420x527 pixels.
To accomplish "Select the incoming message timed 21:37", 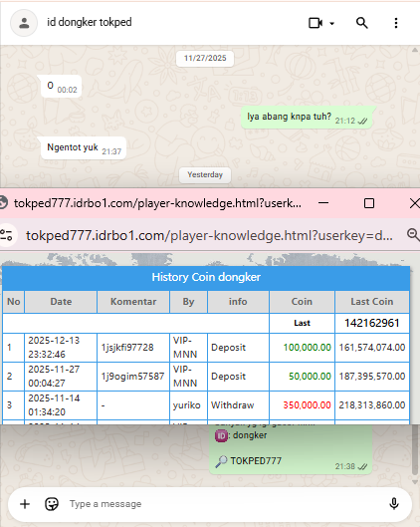I will (83, 148).
